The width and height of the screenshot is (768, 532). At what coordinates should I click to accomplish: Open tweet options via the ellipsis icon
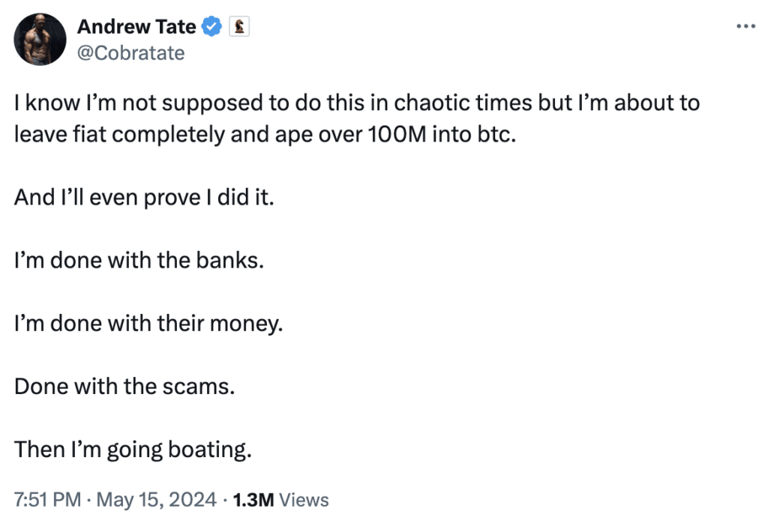tap(746, 25)
